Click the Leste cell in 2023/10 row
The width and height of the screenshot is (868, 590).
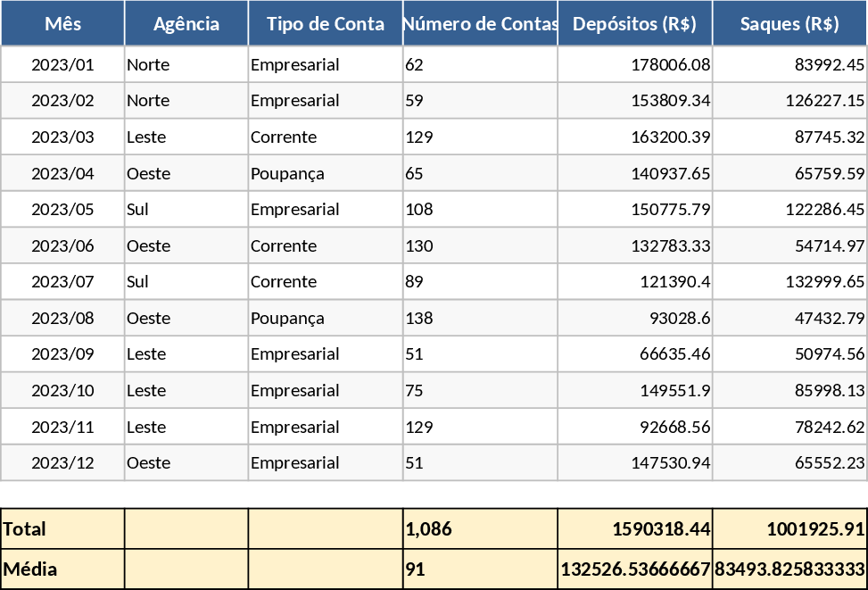(146, 390)
